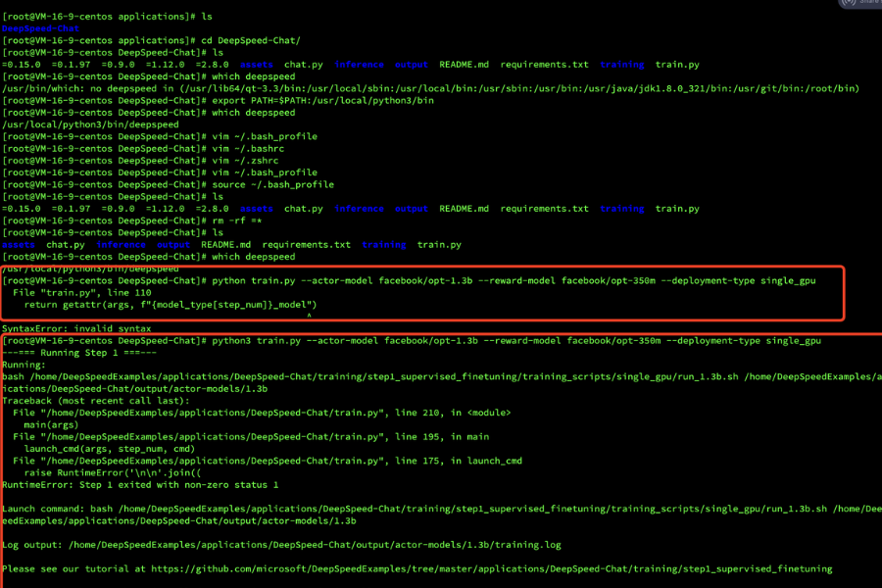Click 'facebook/opt-350m' in the python3 command

pos(613,341)
